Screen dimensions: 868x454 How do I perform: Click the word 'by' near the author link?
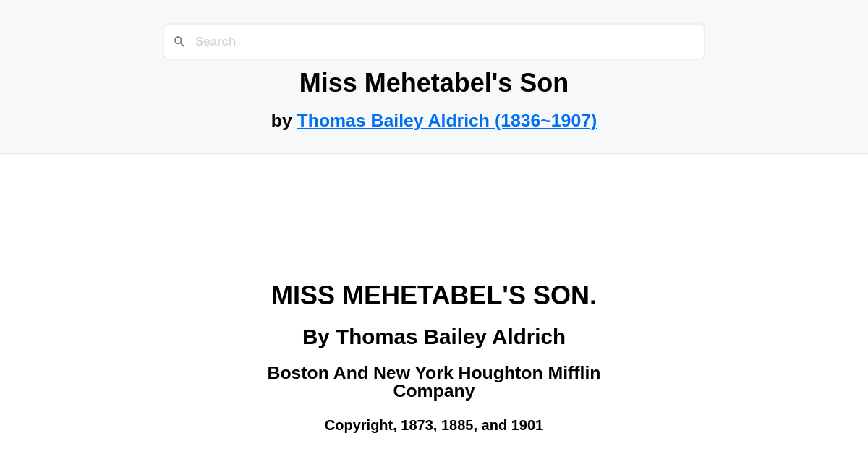pos(282,120)
